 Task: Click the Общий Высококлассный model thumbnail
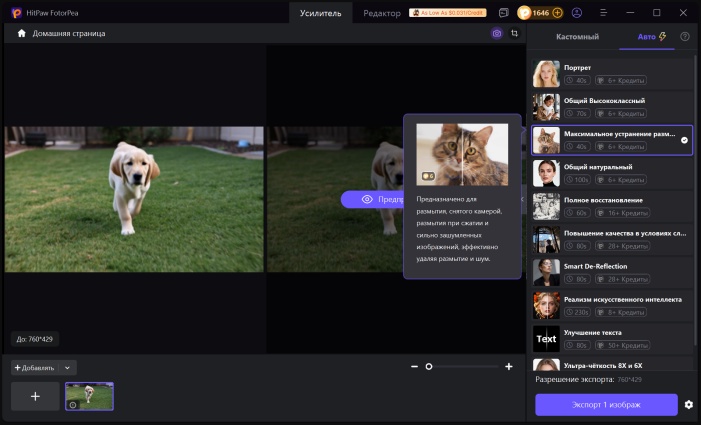click(x=546, y=107)
